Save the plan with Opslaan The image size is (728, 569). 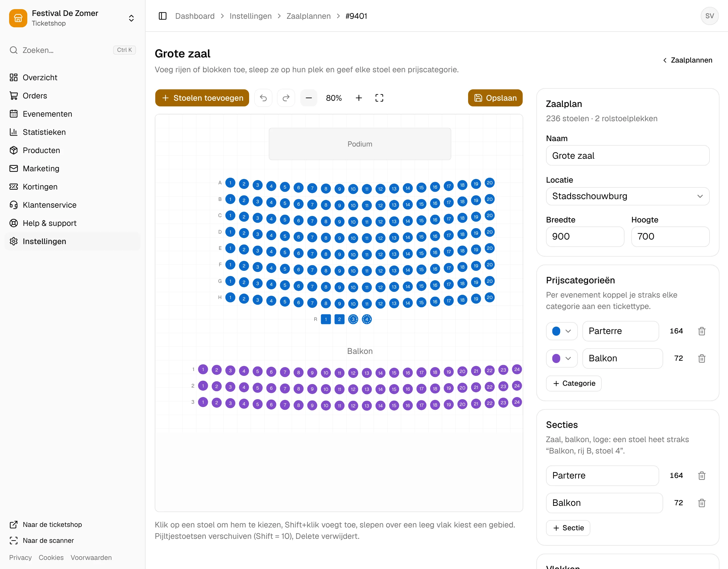pos(495,98)
